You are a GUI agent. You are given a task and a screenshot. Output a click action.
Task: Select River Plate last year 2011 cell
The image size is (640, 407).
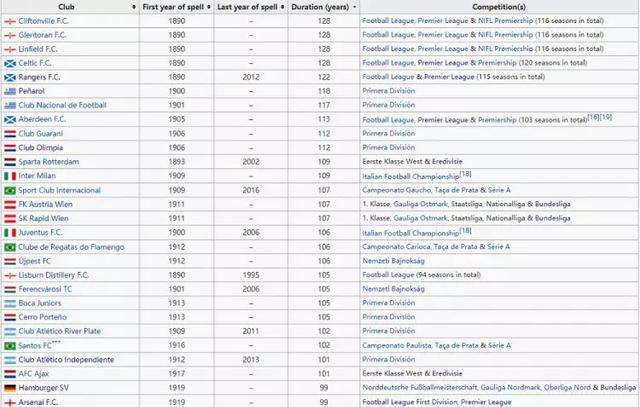coord(251,331)
